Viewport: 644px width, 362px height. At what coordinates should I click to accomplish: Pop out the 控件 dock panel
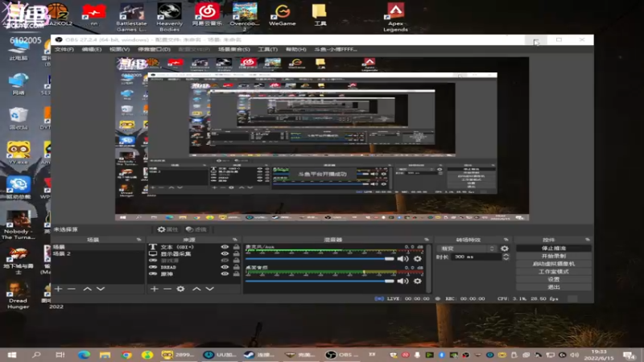(x=588, y=239)
